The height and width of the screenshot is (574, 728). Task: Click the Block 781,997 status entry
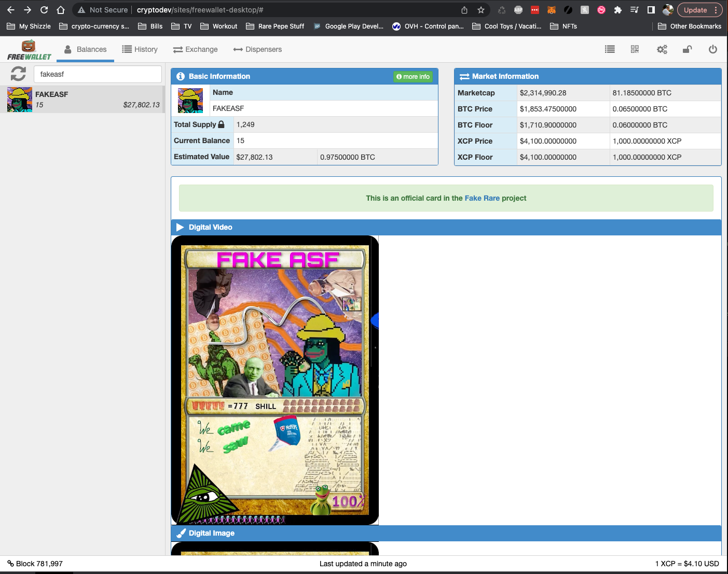click(x=35, y=564)
